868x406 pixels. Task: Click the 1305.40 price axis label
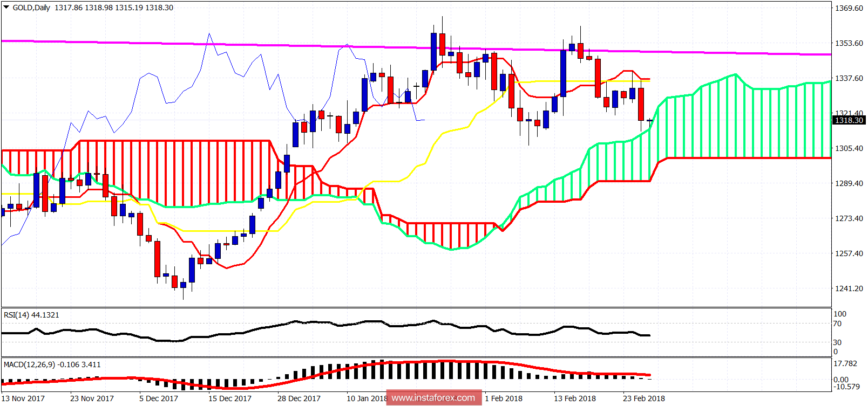click(x=849, y=148)
